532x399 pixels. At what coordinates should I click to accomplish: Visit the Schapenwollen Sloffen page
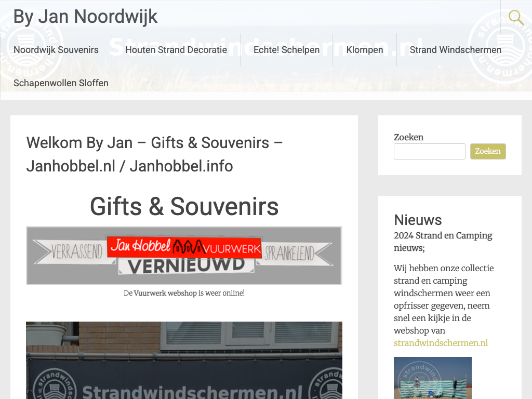(61, 83)
